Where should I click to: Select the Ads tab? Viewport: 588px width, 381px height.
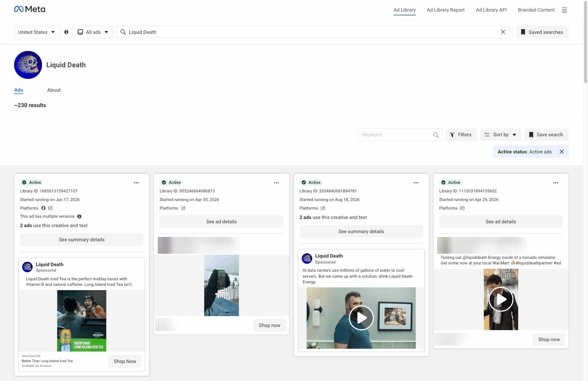click(18, 90)
